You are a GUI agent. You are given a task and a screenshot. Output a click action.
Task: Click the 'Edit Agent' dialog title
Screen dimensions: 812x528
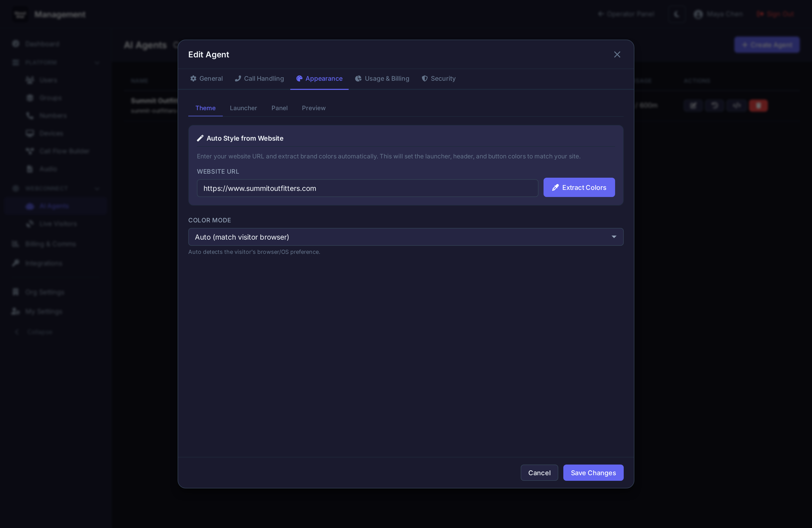pos(209,55)
